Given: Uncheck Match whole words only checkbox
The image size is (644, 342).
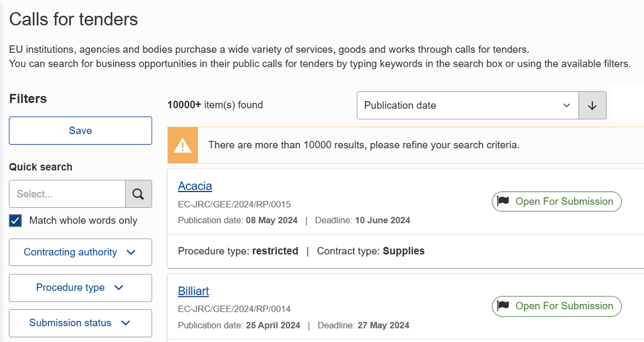Looking at the screenshot, I should click(15, 221).
